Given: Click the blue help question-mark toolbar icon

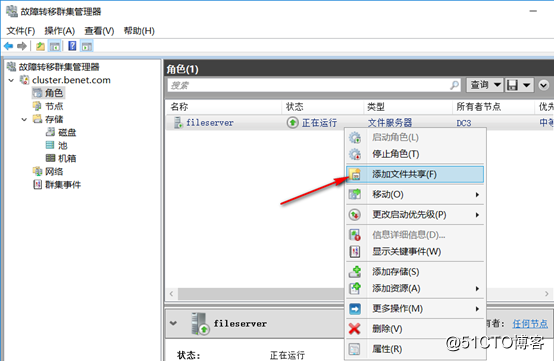Looking at the screenshot, I should coord(72,46).
